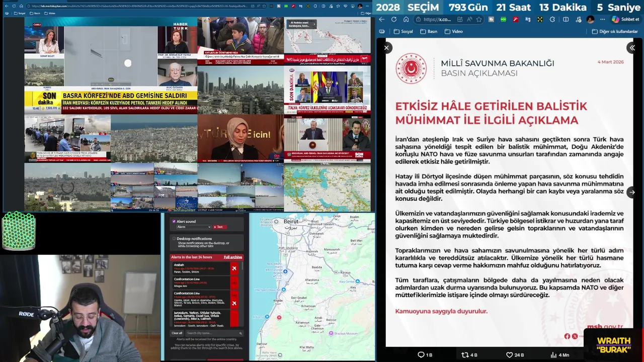The width and height of the screenshot is (644, 362).
Task: Enable Desktop notifications checkbox
Action: coord(174,239)
